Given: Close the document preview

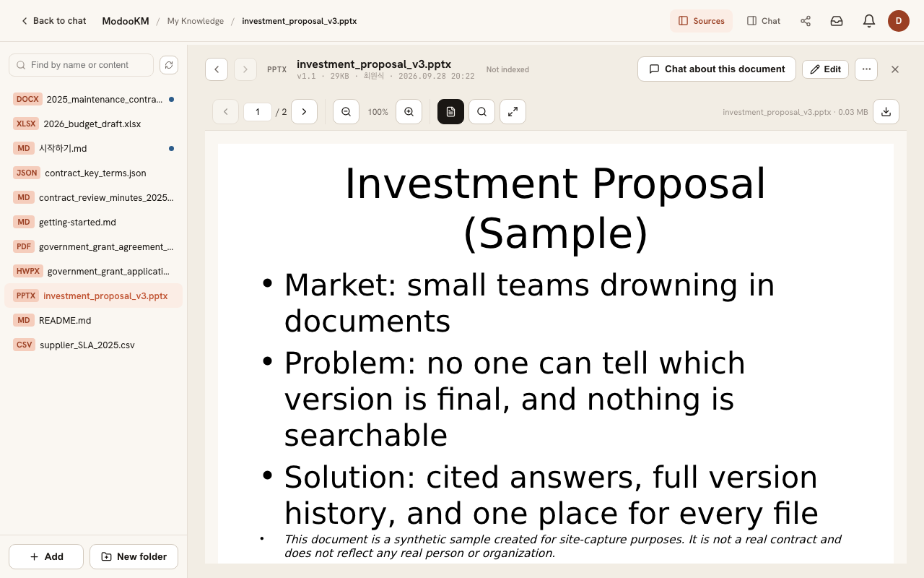Looking at the screenshot, I should point(895,69).
